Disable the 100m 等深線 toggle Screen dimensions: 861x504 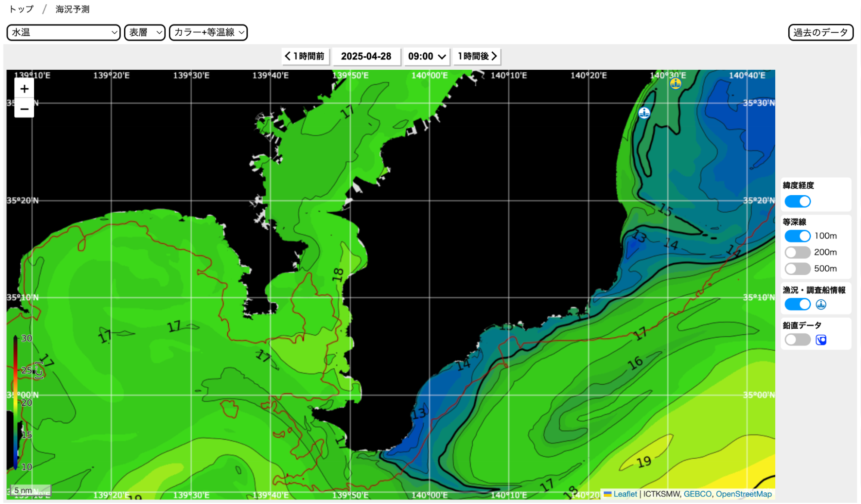797,236
